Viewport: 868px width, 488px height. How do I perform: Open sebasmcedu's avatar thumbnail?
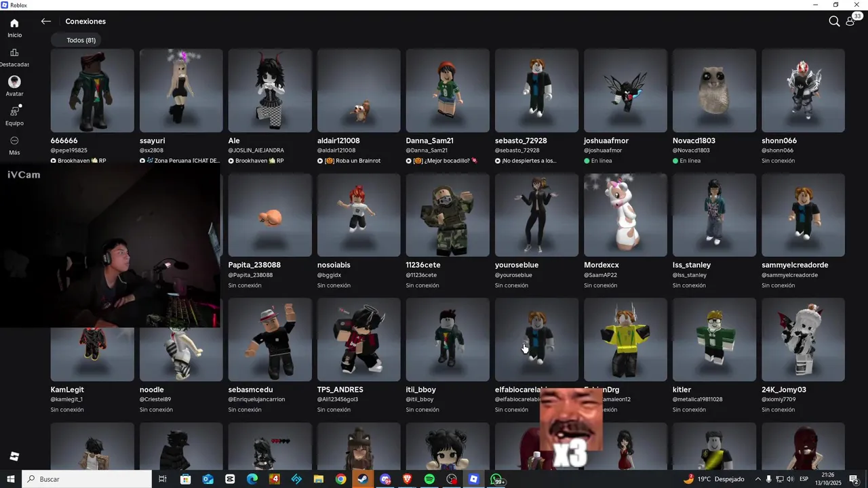(270, 340)
